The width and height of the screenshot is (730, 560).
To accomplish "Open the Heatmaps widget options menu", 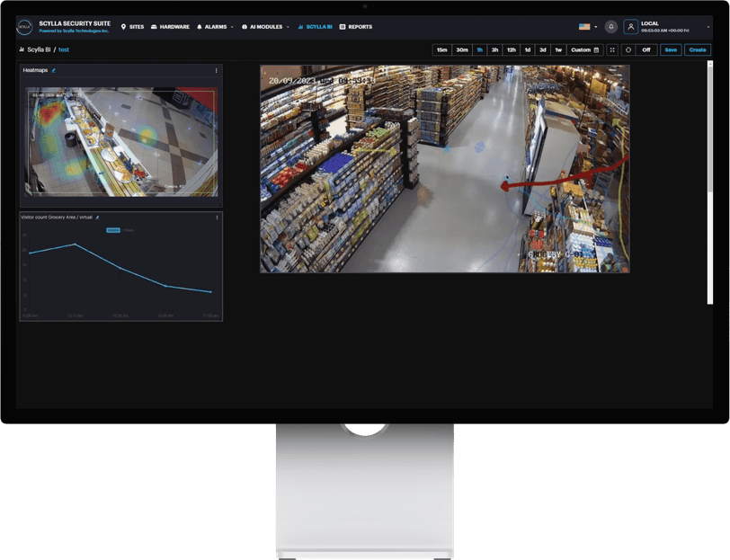I will pos(216,71).
